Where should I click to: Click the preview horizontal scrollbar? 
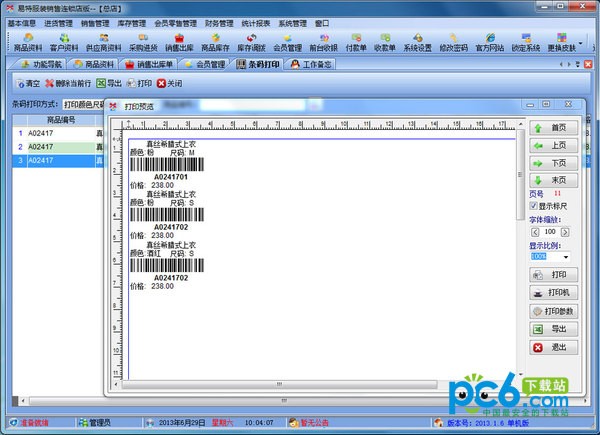coord(279,384)
